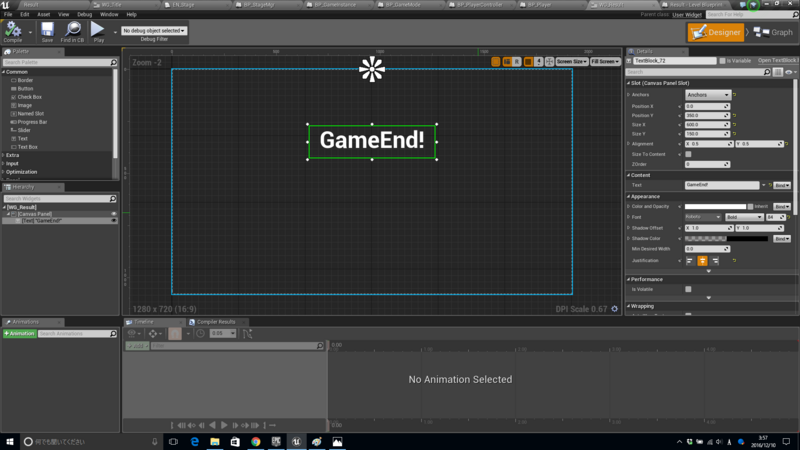Select Canvas Panel in Hierarchy
800x450 pixels.
pyautogui.click(x=35, y=214)
